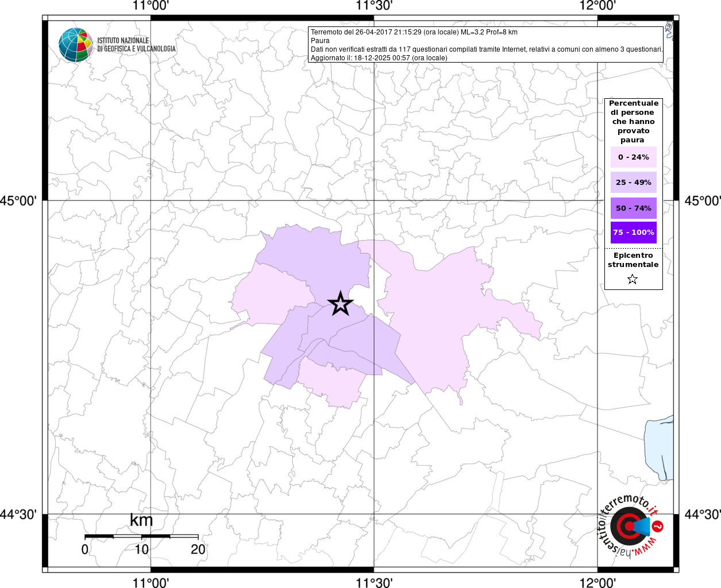Click the legend title 'Percentuale di persone'
The image size is (721, 588).
(633, 121)
